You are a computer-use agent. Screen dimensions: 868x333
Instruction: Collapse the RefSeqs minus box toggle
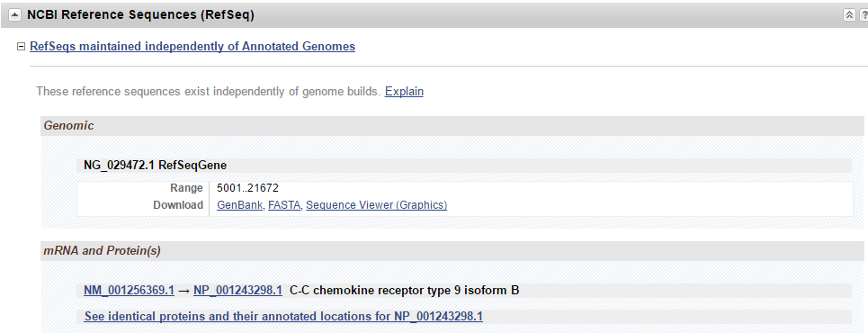[x=21, y=47]
